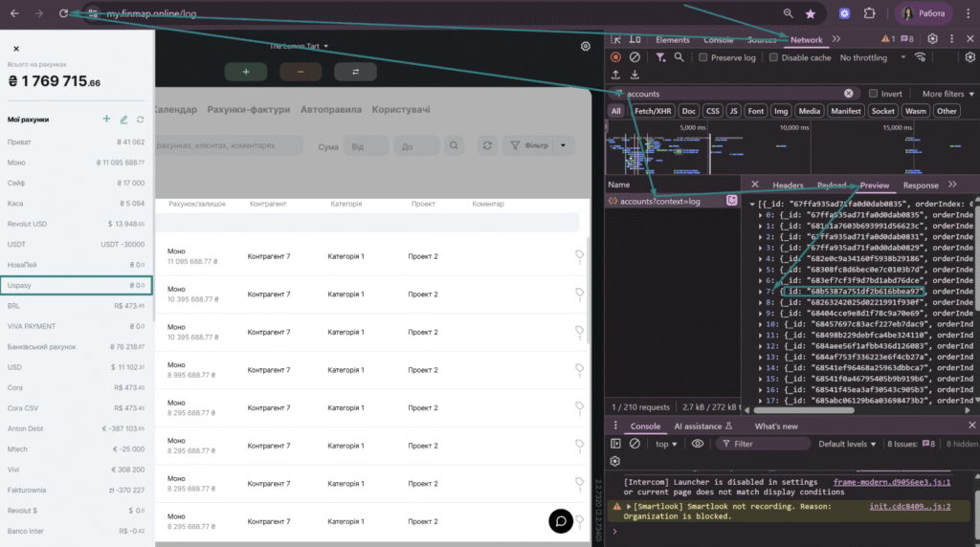Open the browser extensions puzzle icon
The width and height of the screenshot is (980, 547).
[x=869, y=13]
